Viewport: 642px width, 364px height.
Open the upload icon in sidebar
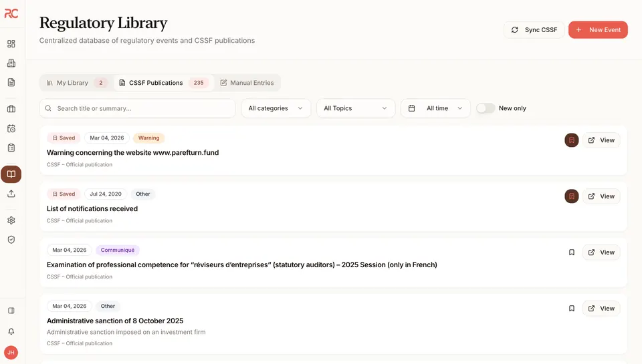click(11, 194)
